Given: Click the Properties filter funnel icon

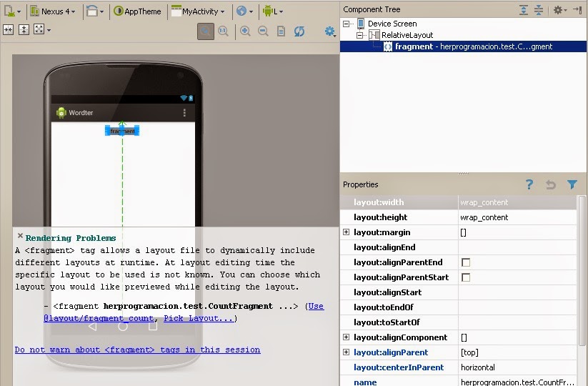Looking at the screenshot, I should [x=572, y=184].
